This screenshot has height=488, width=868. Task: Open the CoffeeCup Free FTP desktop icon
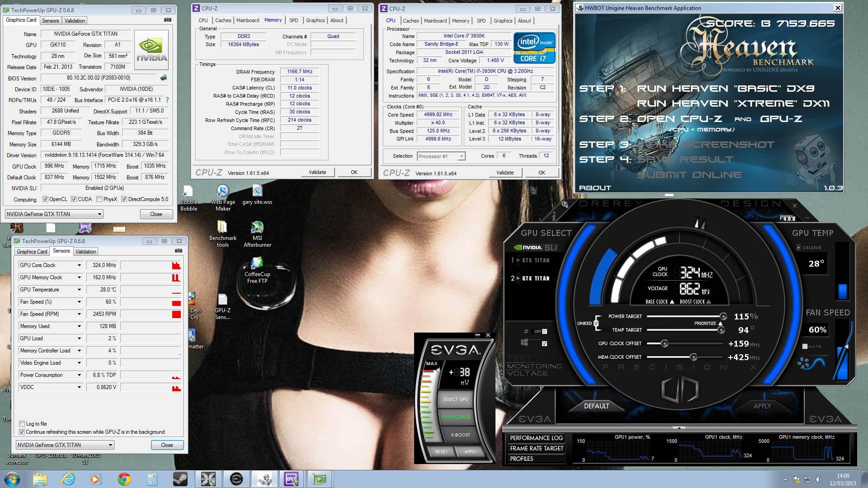click(257, 270)
